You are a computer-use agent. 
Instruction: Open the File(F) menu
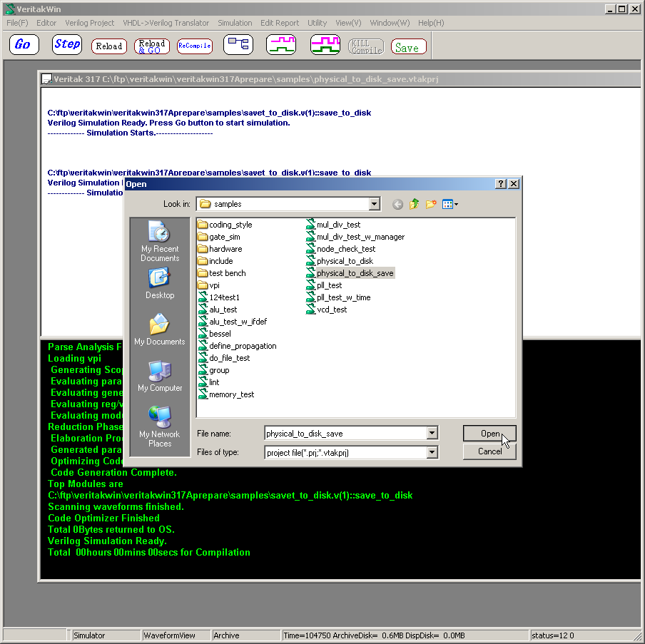click(x=17, y=23)
